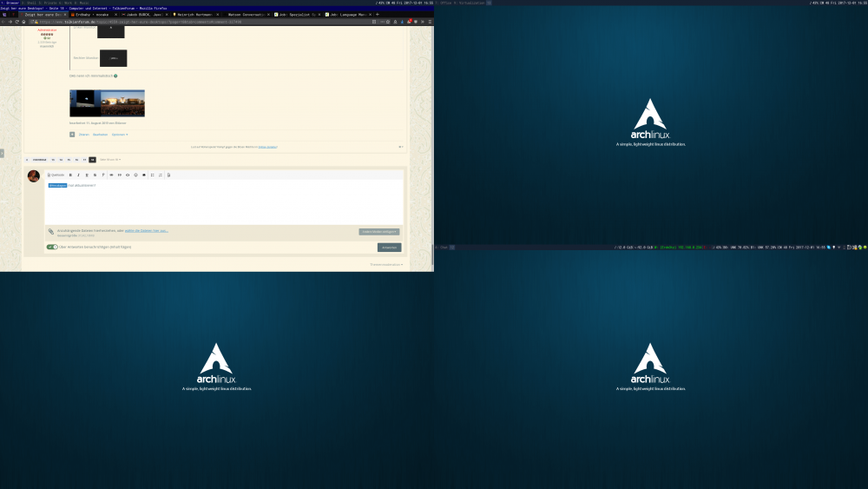Open 'Andere Medien einfügen' dropdown
The height and width of the screenshot is (489, 868).
[379, 232]
